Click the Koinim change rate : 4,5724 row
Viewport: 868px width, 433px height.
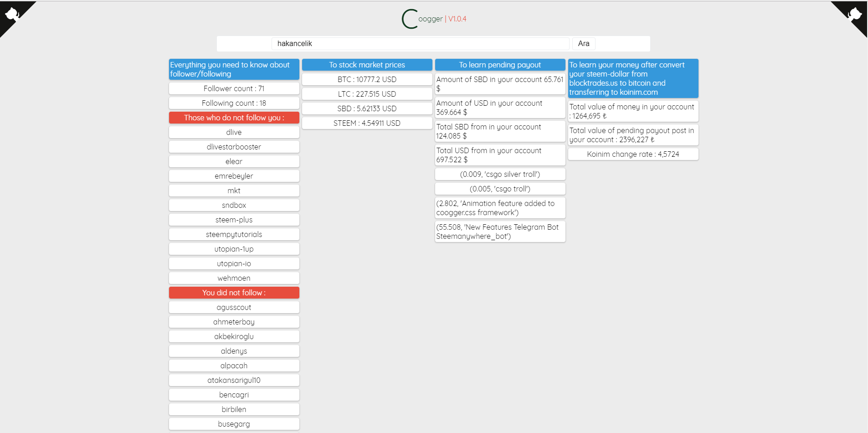click(633, 154)
